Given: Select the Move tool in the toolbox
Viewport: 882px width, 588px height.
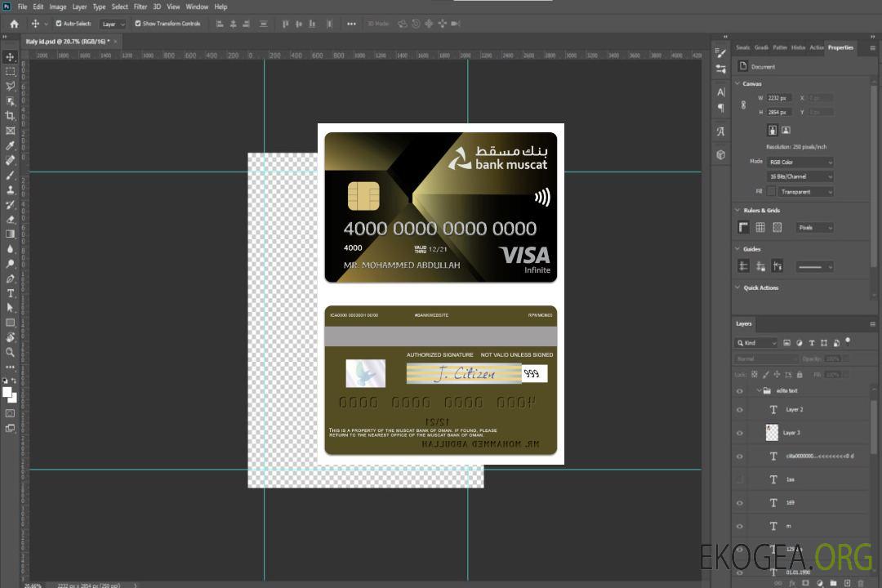Looking at the screenshot, I should 10,57.
